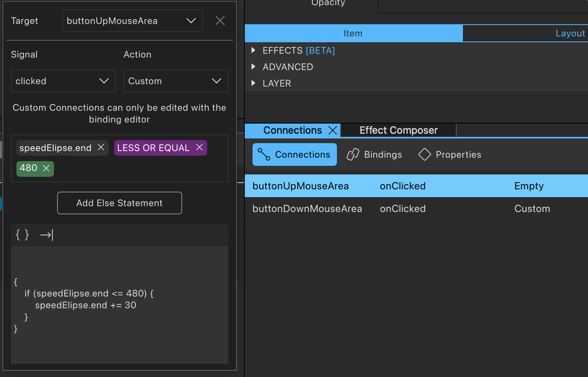
Task: Close the Connections panel tab
Action: pos(333,130)
